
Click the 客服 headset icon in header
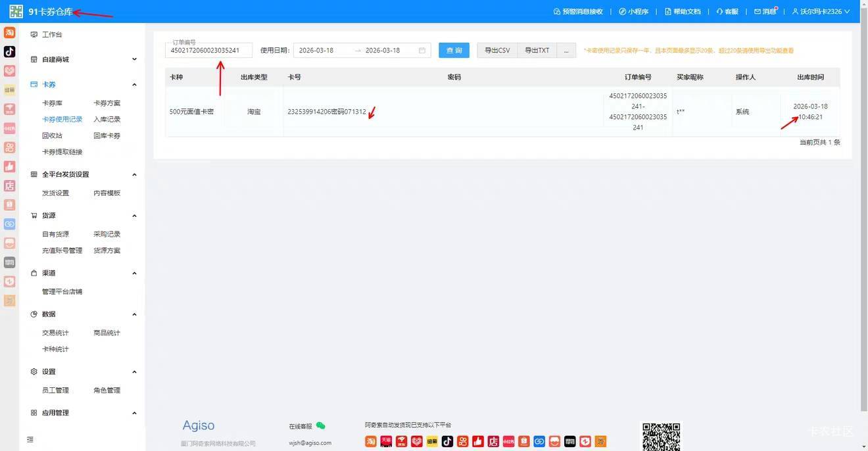point(719,12)
